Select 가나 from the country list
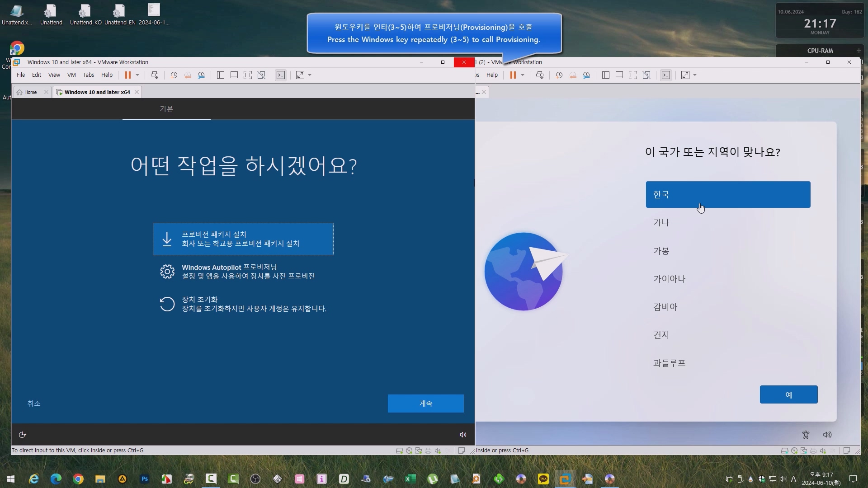The width and height of the screenshot is (868, 488). pos(661,222)
